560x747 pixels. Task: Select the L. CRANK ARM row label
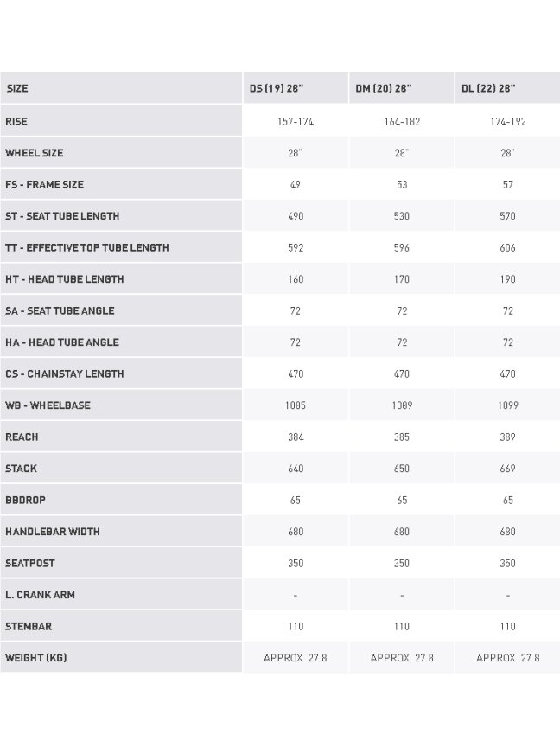click(x=40, y=595)
